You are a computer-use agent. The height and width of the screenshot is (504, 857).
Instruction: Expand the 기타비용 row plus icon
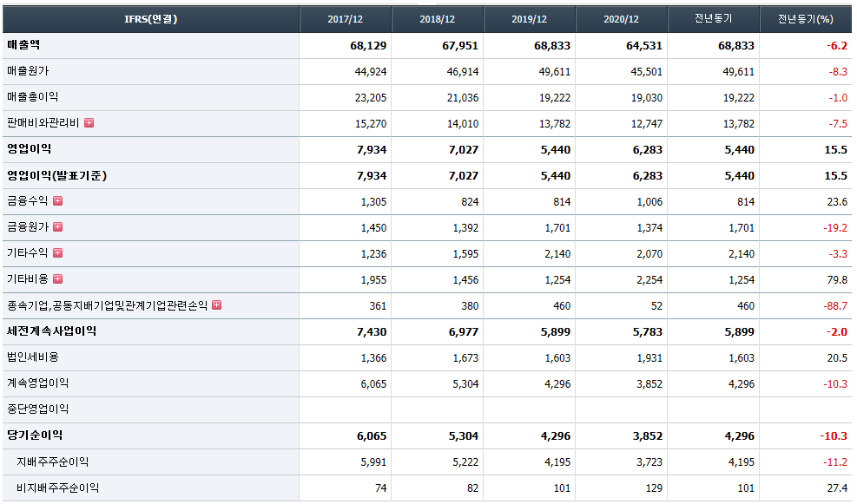coord(57,279)
